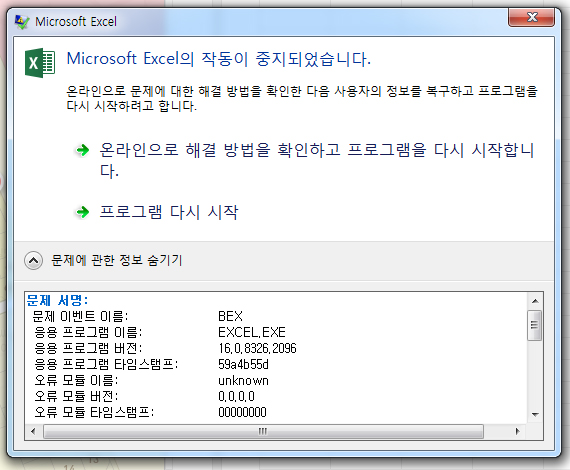
Task: Click the horizontal scrollbar right arrow
Action: [x=518, y=431]
